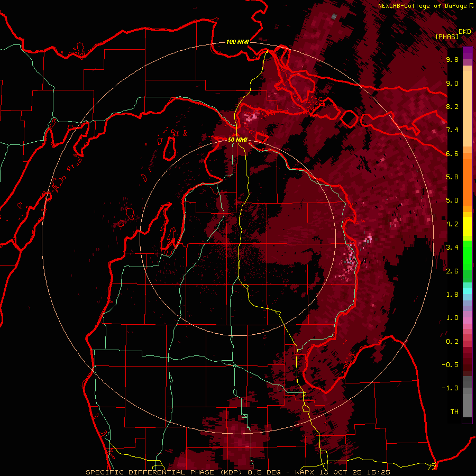Click the -0.5 value on the color scale
The image size is (476, 476).
(450, 365)
